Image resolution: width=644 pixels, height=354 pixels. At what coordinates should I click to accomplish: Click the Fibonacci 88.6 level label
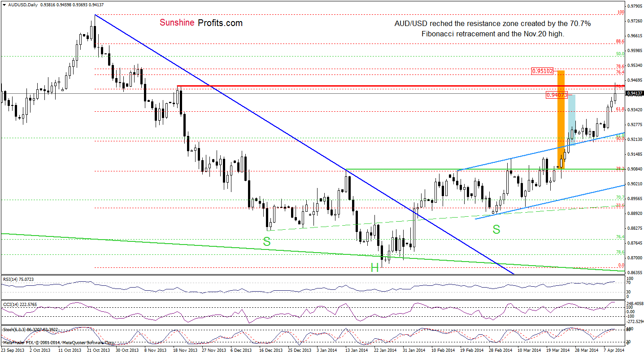click(620, 41)
